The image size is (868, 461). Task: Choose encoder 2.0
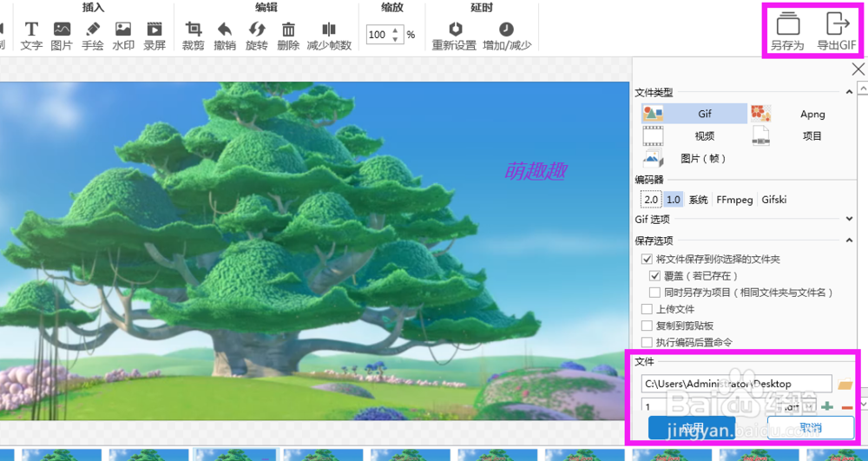click(652, 199)
